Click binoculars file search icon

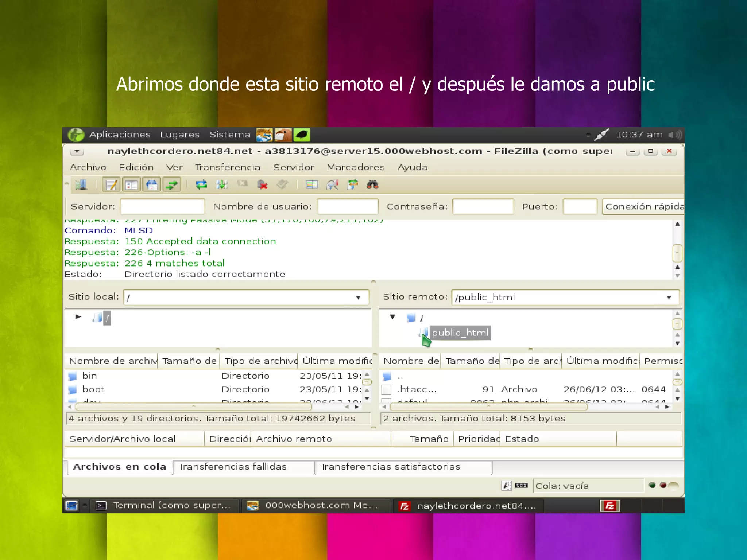pyautogui.click(x=372, y=185)
